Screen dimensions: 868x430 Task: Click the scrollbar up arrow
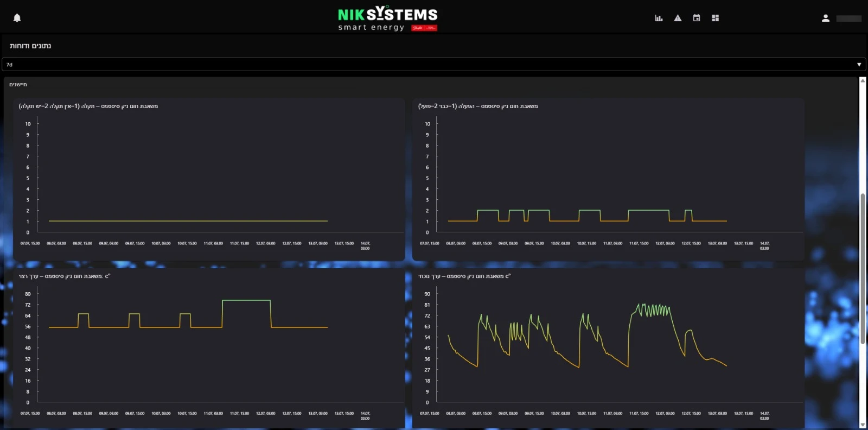[x=863, y=81]
